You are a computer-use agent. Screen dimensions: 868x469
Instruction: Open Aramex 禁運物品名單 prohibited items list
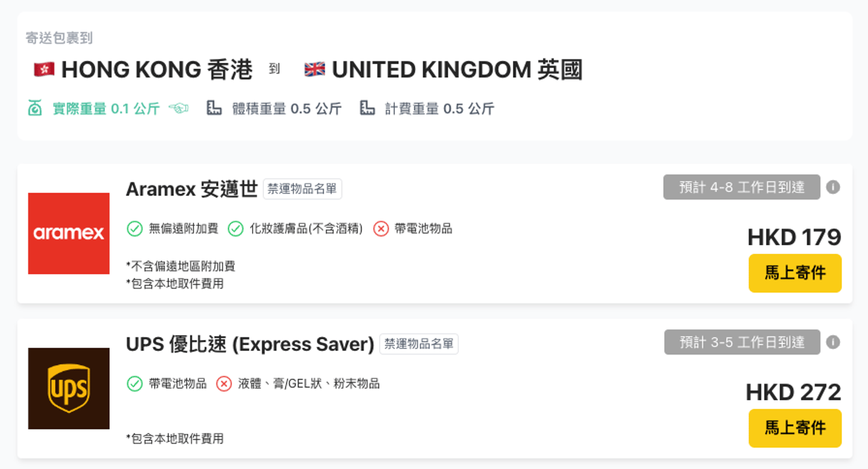point(302,189)
